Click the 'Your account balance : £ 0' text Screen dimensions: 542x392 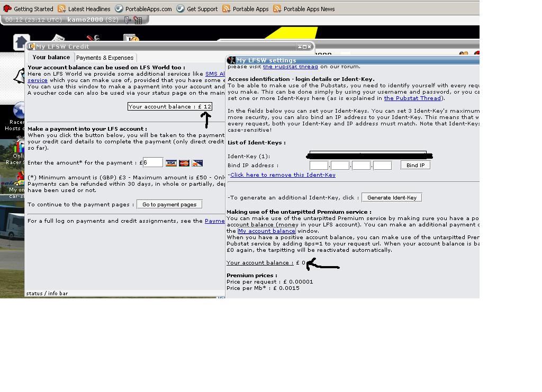pyautogui.click(x=266, y=263)
